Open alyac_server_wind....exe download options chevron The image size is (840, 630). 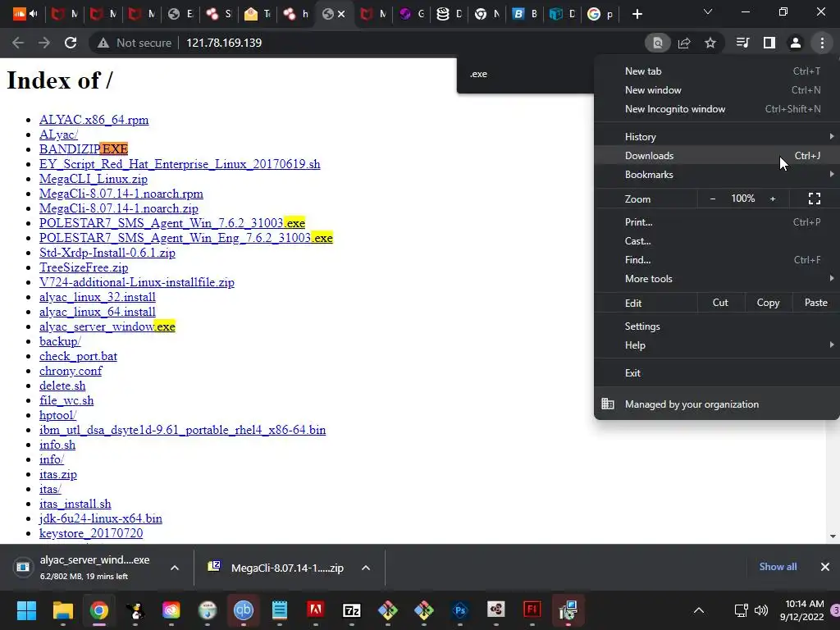[175, 568]
